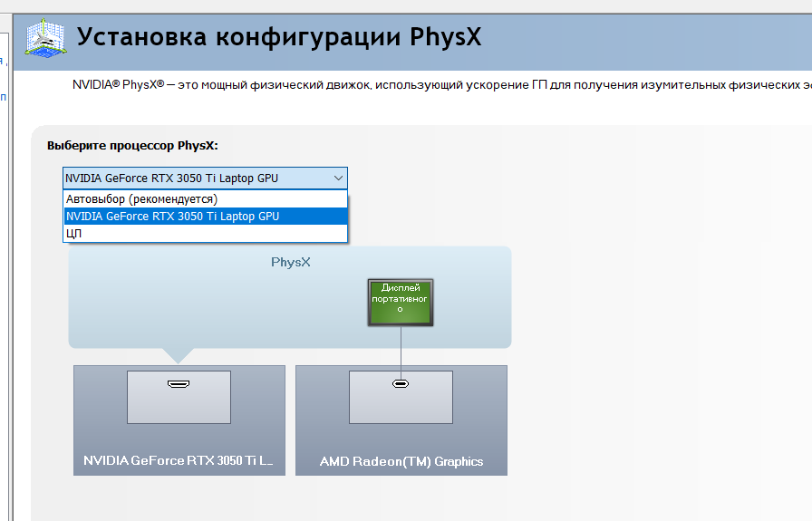This screenshot has width=812, height=521.
Task: Click the PhysX diagram label
Action: point(291,262)
